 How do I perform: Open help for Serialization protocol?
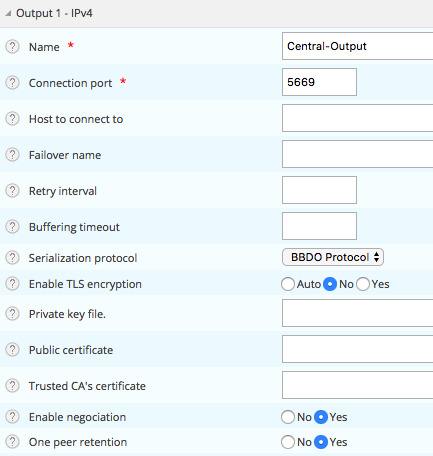click(12, 258)
